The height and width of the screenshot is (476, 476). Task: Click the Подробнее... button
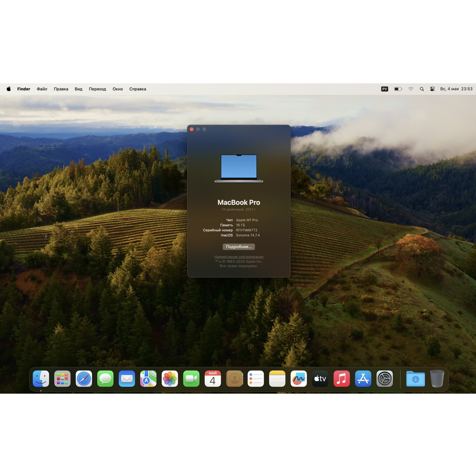click(238, 247)
